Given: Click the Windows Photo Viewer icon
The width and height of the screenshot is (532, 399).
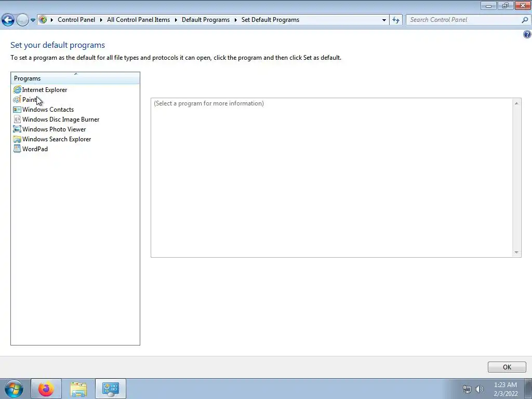Looking at the screenshot, I should click(17, 129).
